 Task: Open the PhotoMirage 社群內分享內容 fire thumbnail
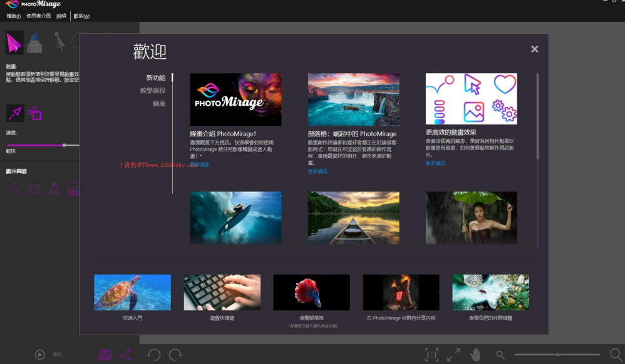[401, 292]
